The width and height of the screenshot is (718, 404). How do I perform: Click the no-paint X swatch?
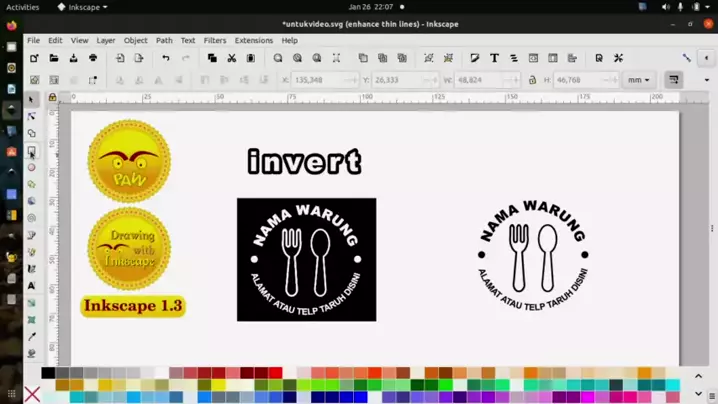click(32, 395)
